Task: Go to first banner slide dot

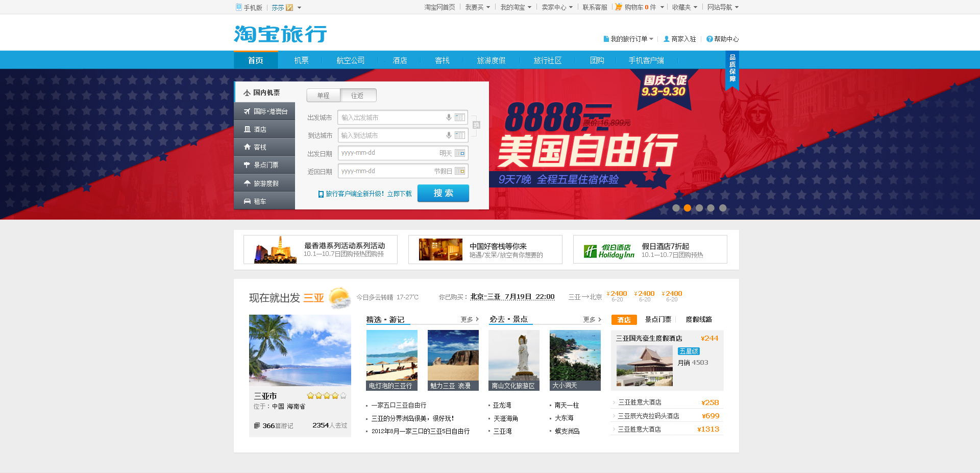Action: [676, 208]
